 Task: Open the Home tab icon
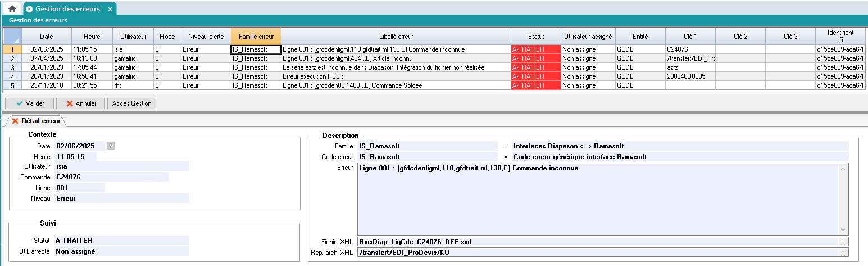coord(12,9)
